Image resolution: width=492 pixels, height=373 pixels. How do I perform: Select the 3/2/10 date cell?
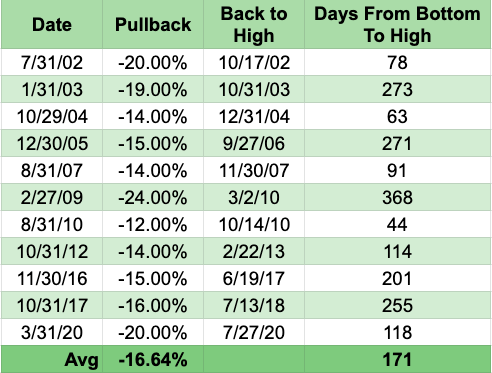coord(254,197)
